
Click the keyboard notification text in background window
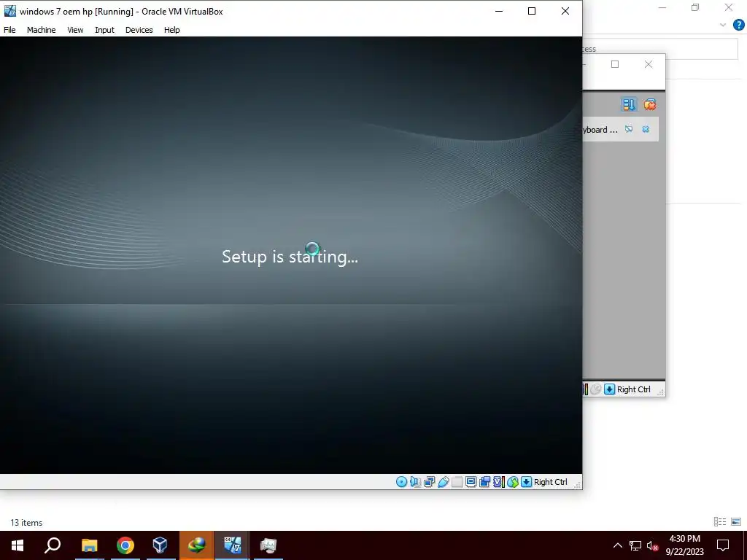click(x=600, y=130)
